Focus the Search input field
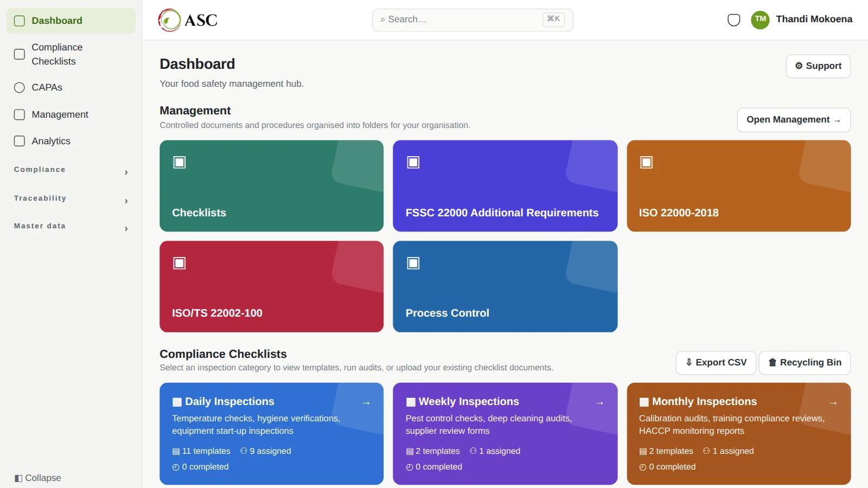Image resolution: width=868 pixels, height=488 pixels. [473, 20]
